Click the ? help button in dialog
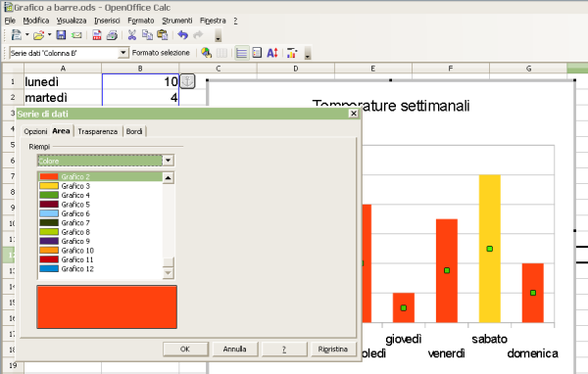588x374 pixels. [284, 349]
